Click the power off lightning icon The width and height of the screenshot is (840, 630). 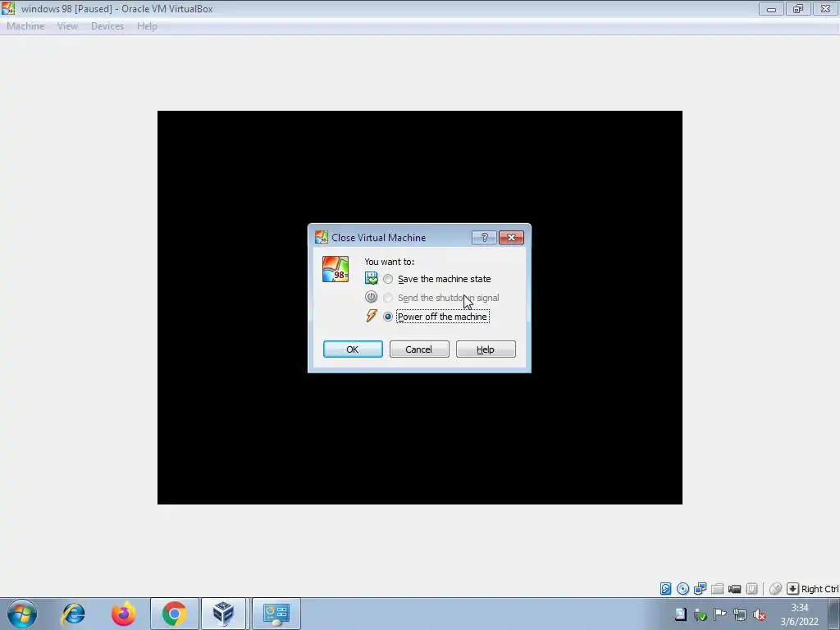372,316
